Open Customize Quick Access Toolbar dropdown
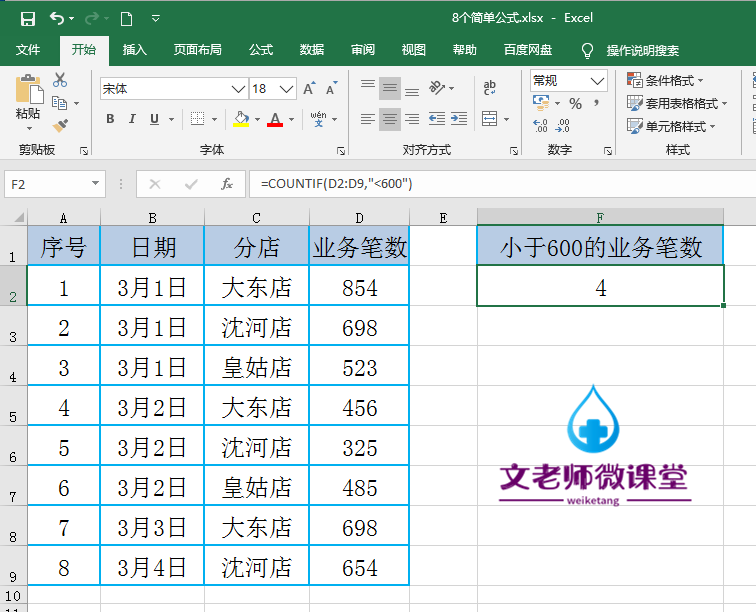 click(x=155, y=19)
